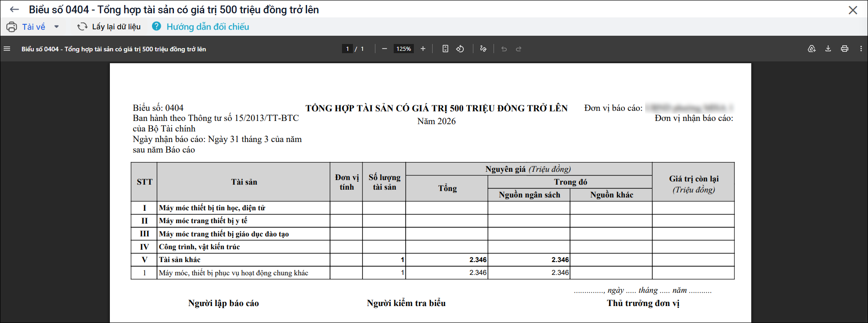
Task: Click the 125% zoom level field
Action: pyautogui.click(x=404, y=49)
